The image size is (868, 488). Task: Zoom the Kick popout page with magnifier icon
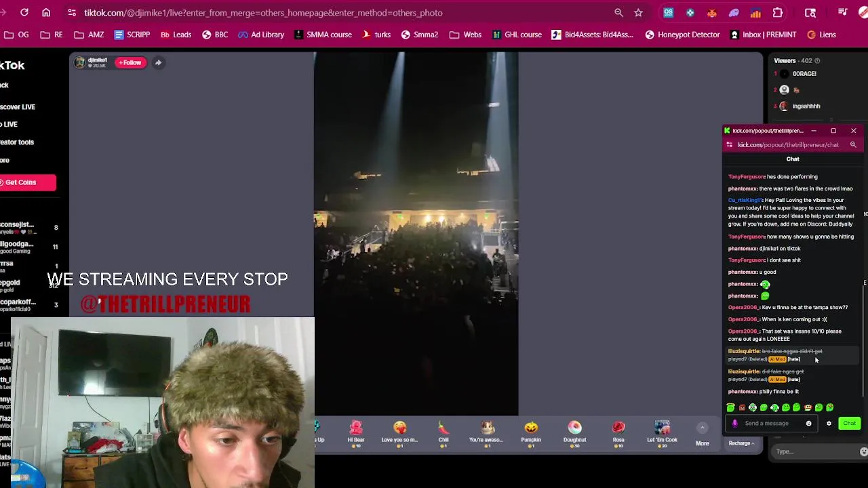853,144
